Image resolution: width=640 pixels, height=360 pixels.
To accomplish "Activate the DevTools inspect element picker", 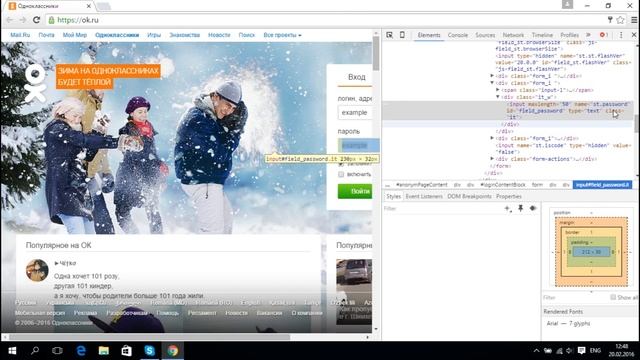I will tap(389, 35).
